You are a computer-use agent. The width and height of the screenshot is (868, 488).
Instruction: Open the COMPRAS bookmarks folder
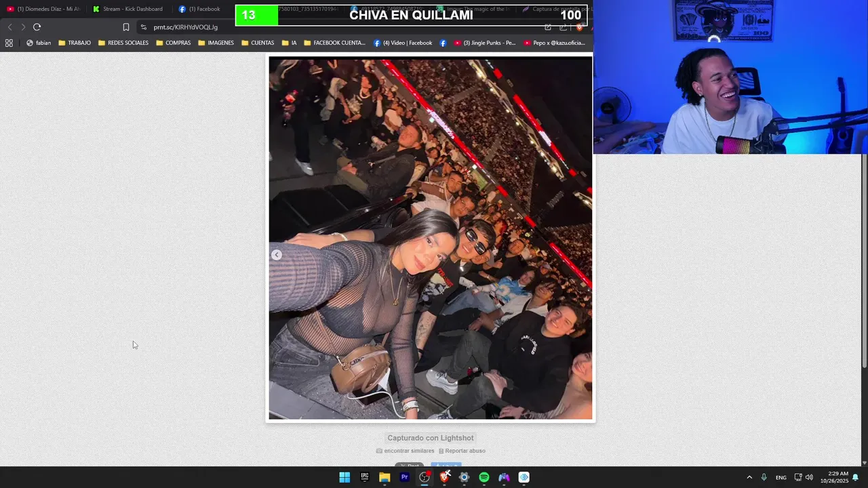point(174,43)
